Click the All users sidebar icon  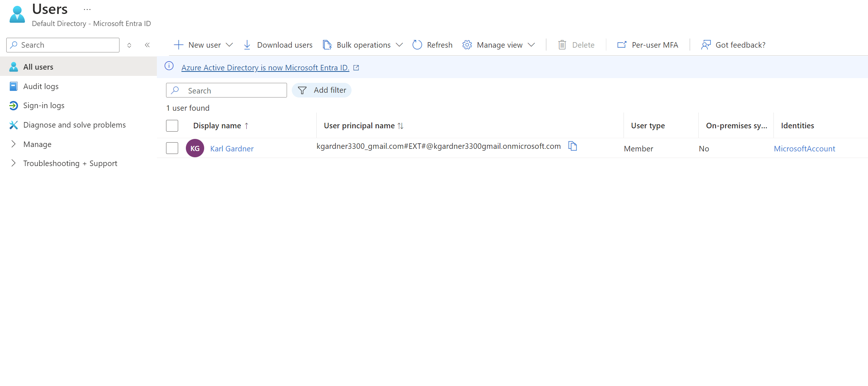click(14, 67)
